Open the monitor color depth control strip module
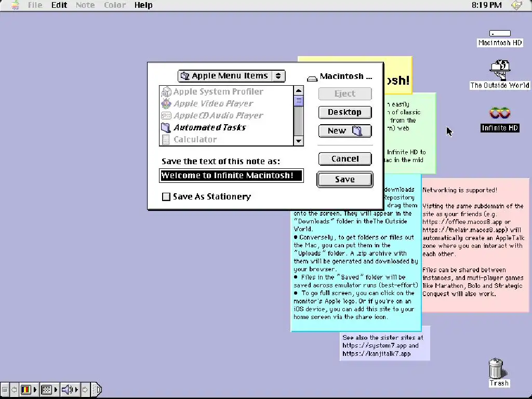 (x=29, y=390)
